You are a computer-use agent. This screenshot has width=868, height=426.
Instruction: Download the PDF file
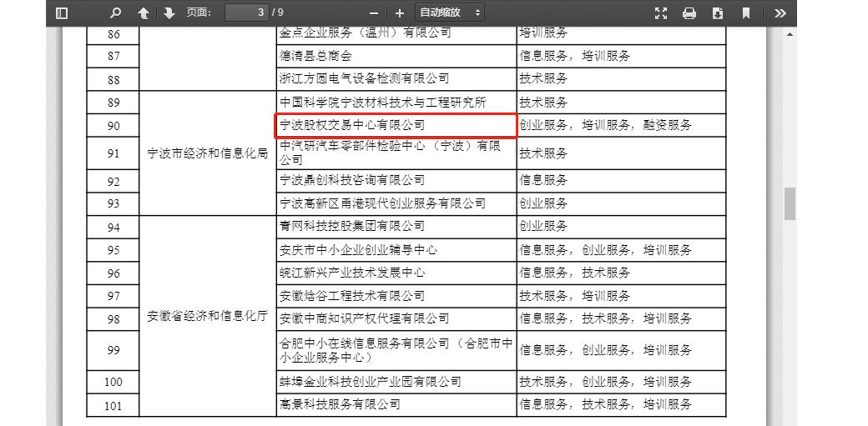(718, 13)
